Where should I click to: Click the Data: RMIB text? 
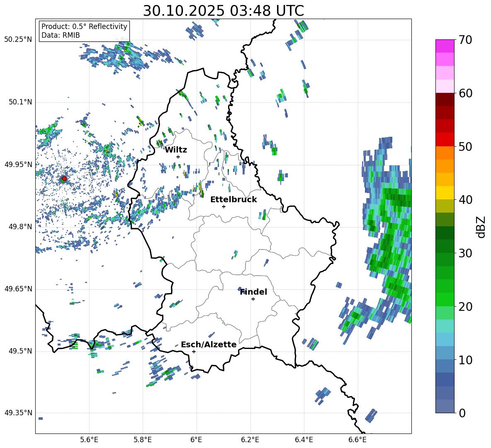click(61, 35)
